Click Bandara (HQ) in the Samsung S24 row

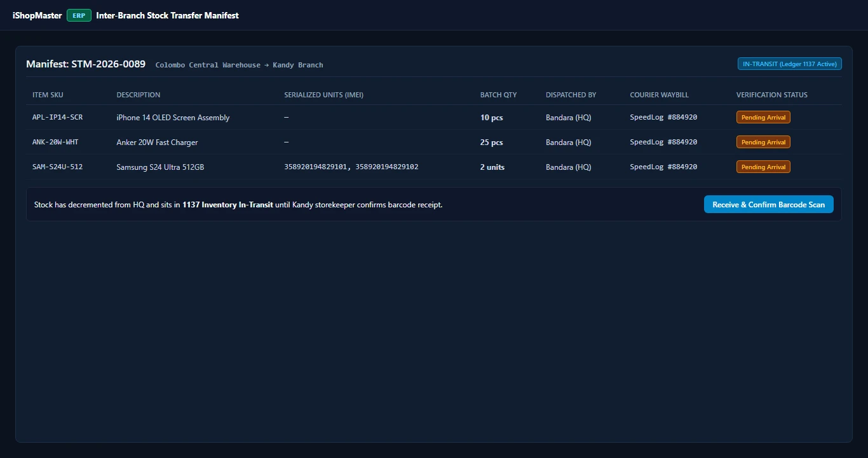point(569,167)
